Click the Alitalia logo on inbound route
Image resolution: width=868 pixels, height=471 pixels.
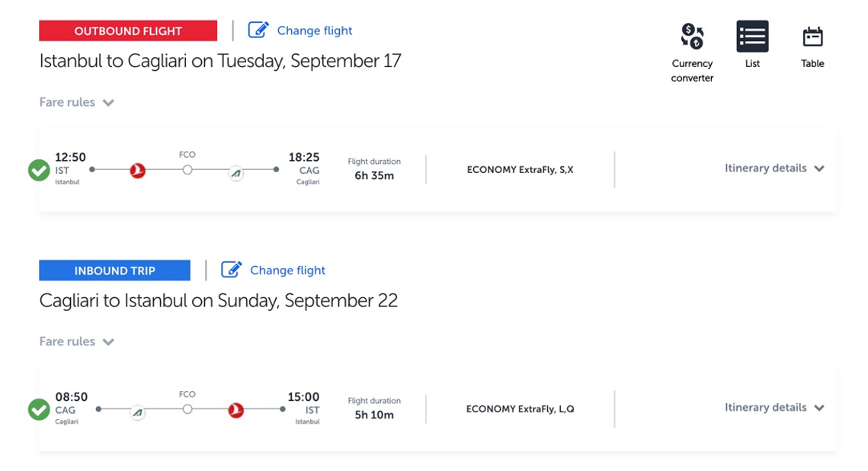pos(138,412)
